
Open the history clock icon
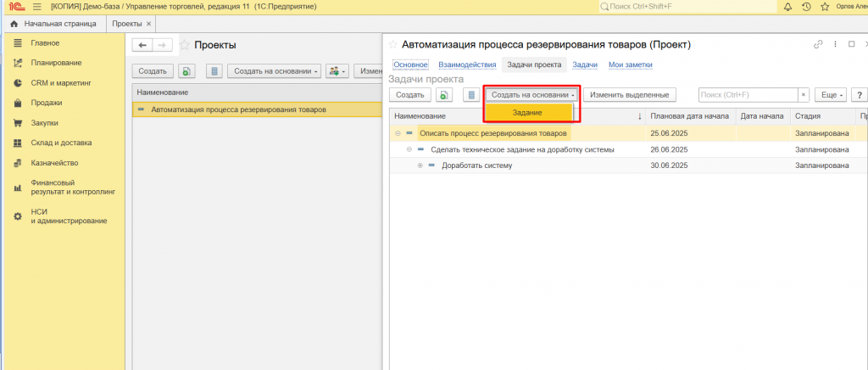[x=804, y=7]
